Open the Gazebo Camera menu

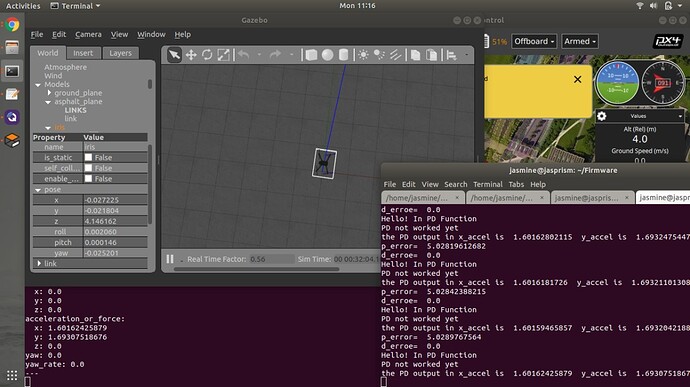click(x=88, y=34)
